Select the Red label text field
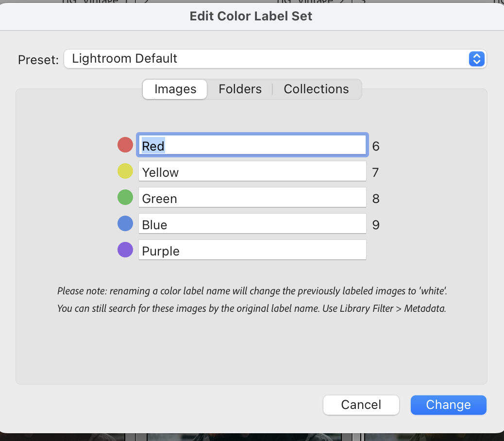The image size is (504, 441). pyautogui.click(x=252, y=144)
